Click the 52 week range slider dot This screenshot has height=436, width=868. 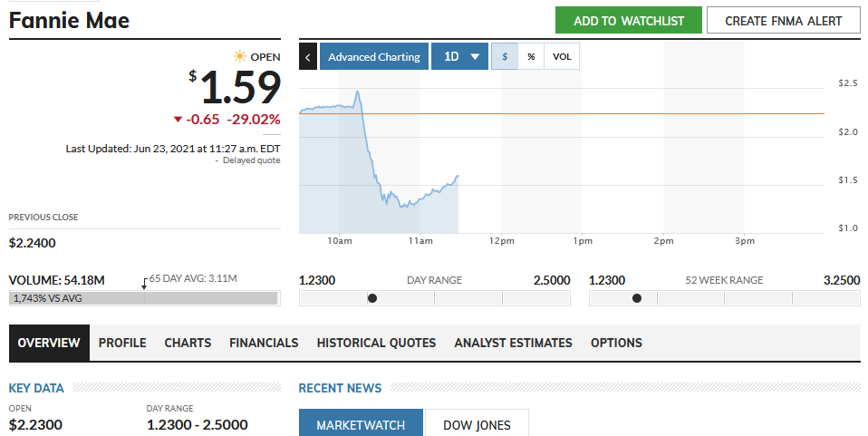637,298
